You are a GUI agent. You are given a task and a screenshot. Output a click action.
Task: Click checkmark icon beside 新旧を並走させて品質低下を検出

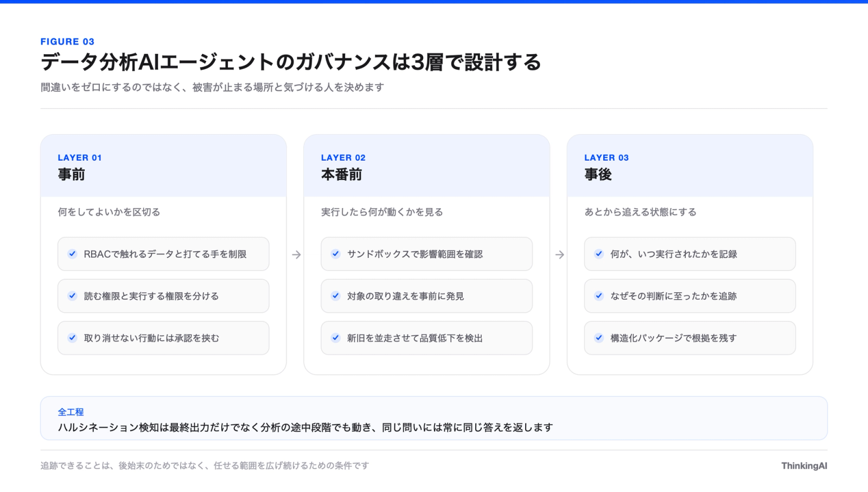tap(336, 338)
